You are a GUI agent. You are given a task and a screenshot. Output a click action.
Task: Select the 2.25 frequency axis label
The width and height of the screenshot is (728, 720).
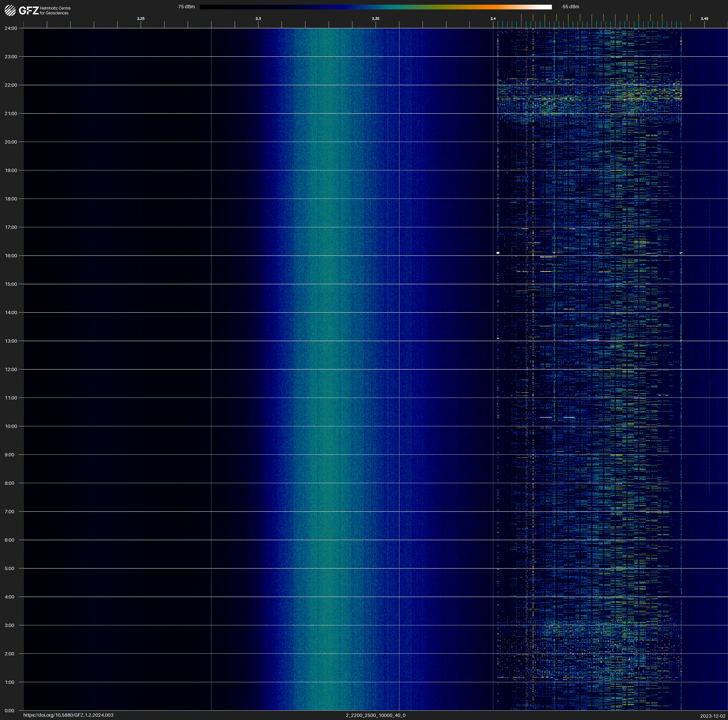point(140,19)
